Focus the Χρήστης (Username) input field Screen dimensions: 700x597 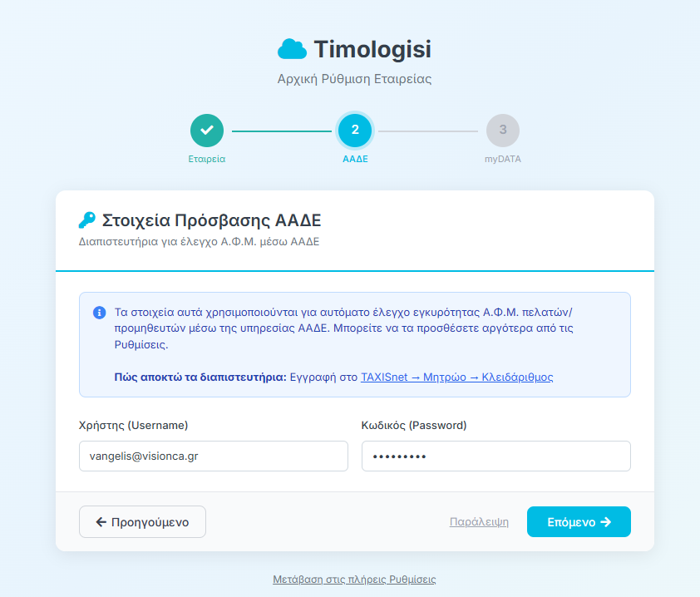click(213, 456)
